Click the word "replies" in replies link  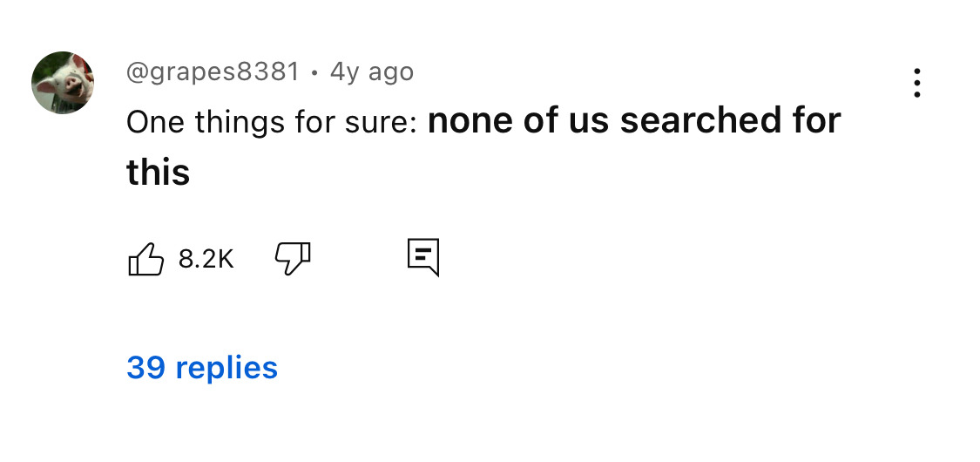[226, 368]
